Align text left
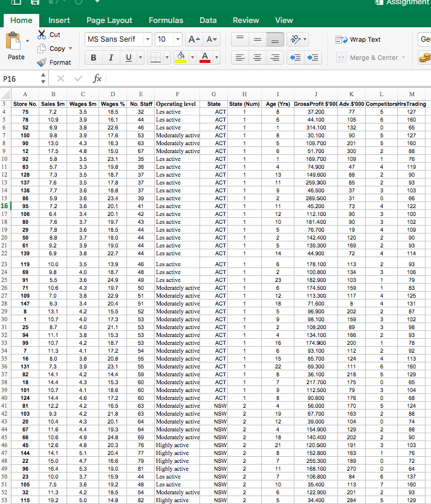431x504 pixels. tap(240, 57)
